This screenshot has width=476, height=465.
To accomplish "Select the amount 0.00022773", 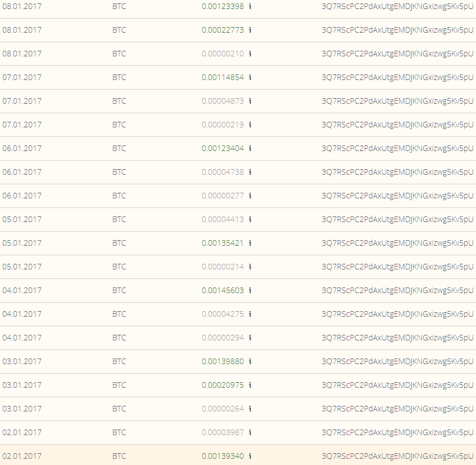I will [x=223, y=30].
